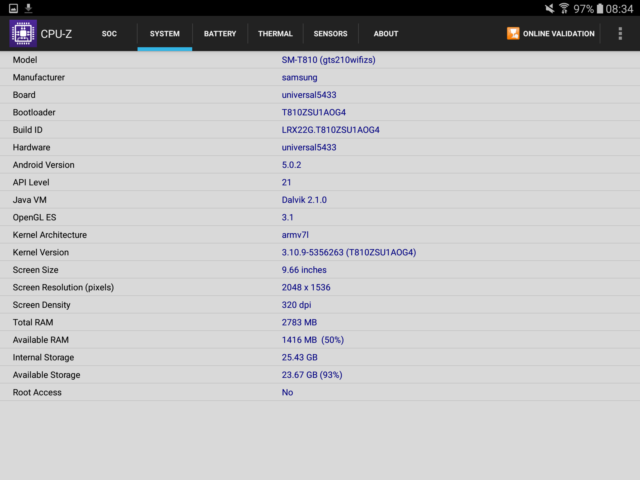Tap the Available Storage row label

coord(47,375)
